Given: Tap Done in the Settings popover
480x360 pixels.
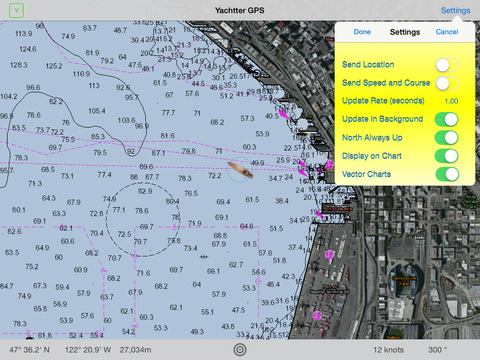Looking at the screenshot, I should coord(362,32).
